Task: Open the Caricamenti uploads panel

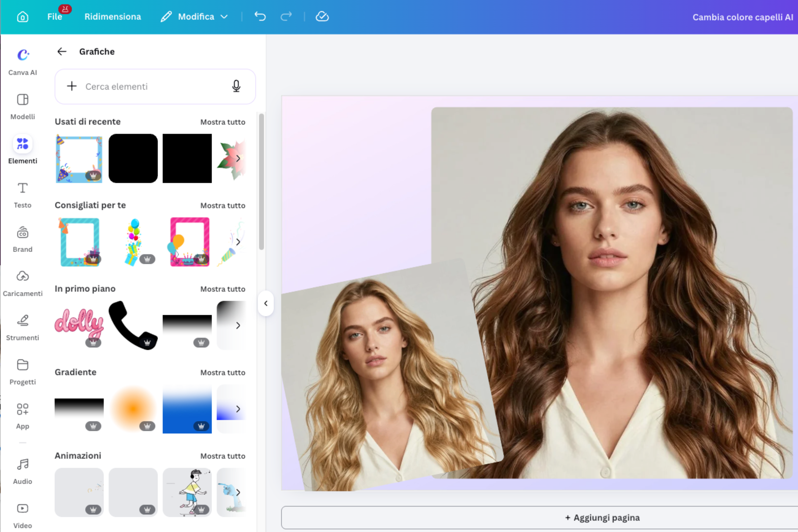Action: (22, 284)
